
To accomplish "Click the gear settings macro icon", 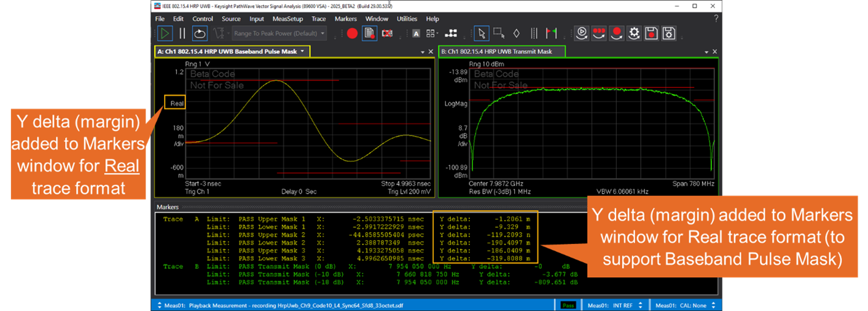I will (x=634, y=33).
